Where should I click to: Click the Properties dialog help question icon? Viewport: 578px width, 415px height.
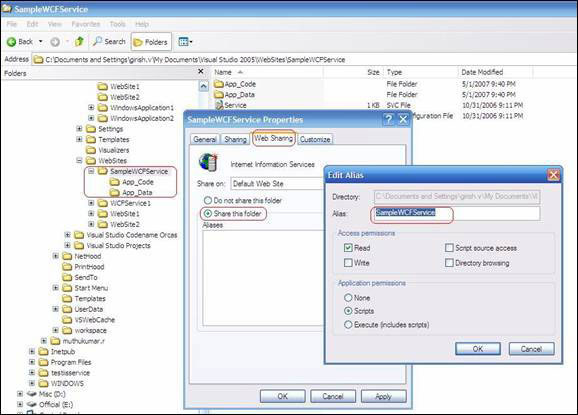click(389, 119)
